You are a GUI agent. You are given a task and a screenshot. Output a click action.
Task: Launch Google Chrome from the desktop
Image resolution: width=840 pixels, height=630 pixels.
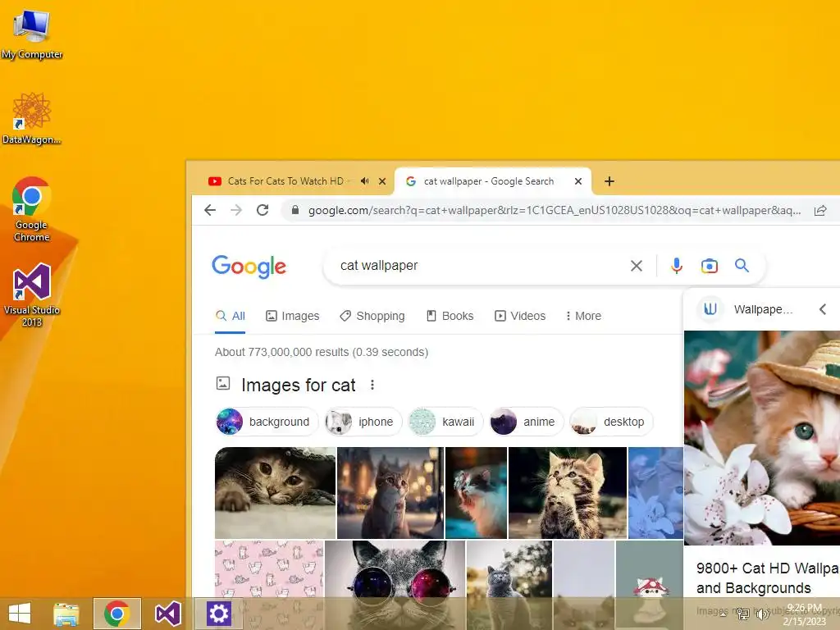point(32,209)
